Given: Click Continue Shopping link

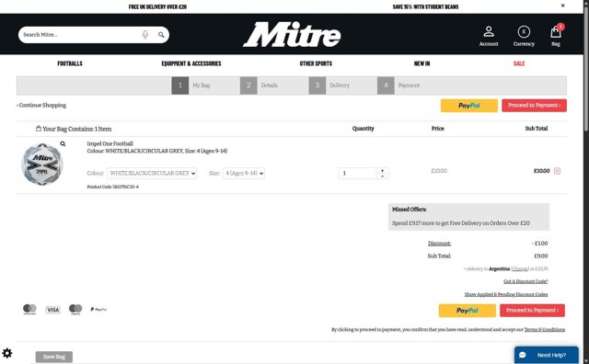Looking at the screenshot, I should (41, 105).
